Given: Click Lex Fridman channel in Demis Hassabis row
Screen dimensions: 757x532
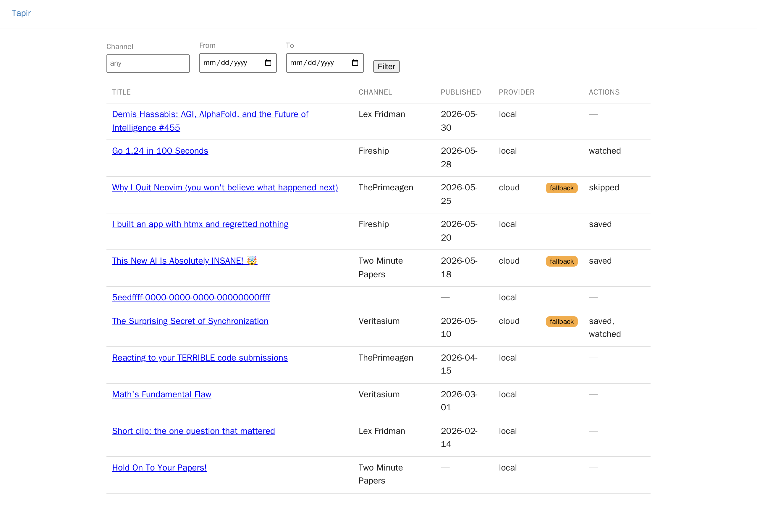Looking at the screenshot, I should 382,114.
